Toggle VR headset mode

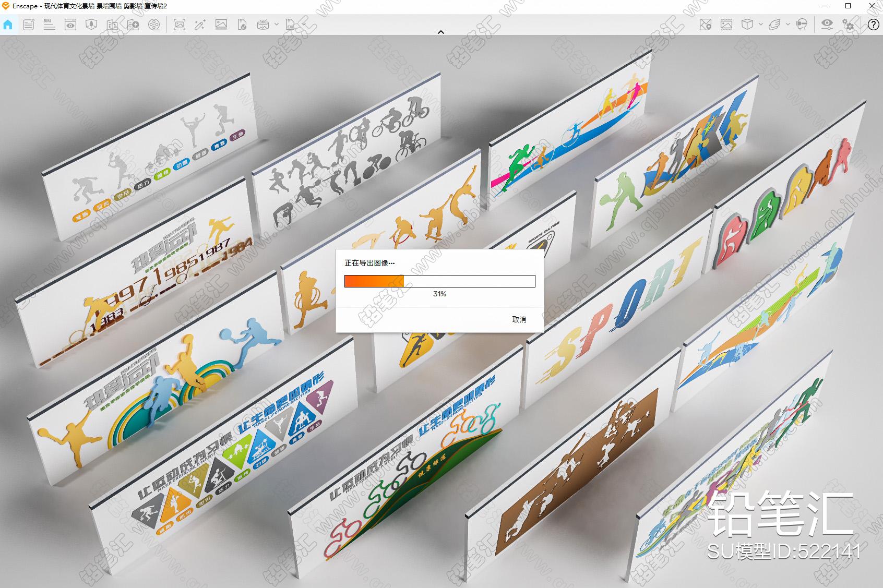pyautogui.click(x=802, y=25)
